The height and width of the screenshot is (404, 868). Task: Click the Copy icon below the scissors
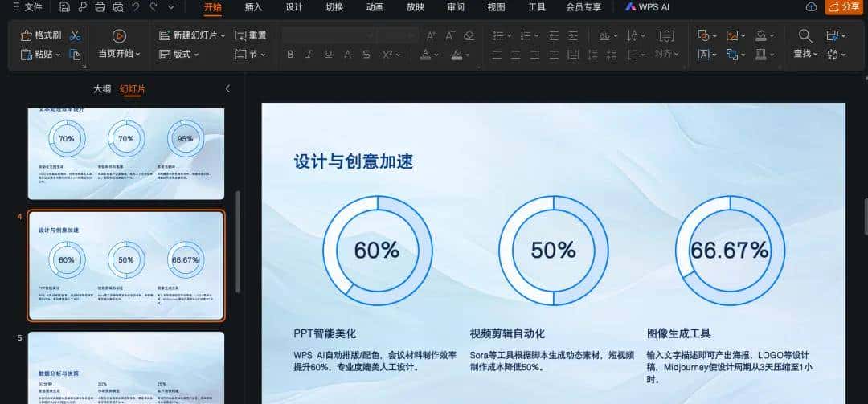[x=76, y=55]
